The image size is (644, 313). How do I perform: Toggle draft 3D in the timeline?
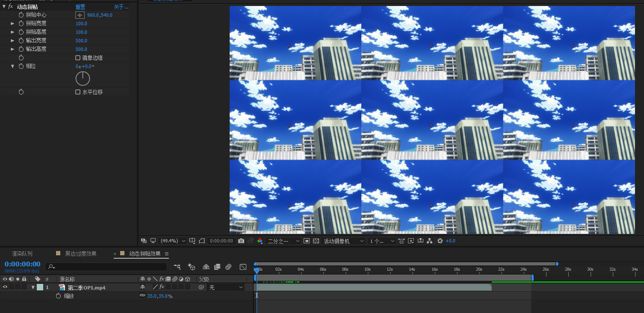[191, 267]
